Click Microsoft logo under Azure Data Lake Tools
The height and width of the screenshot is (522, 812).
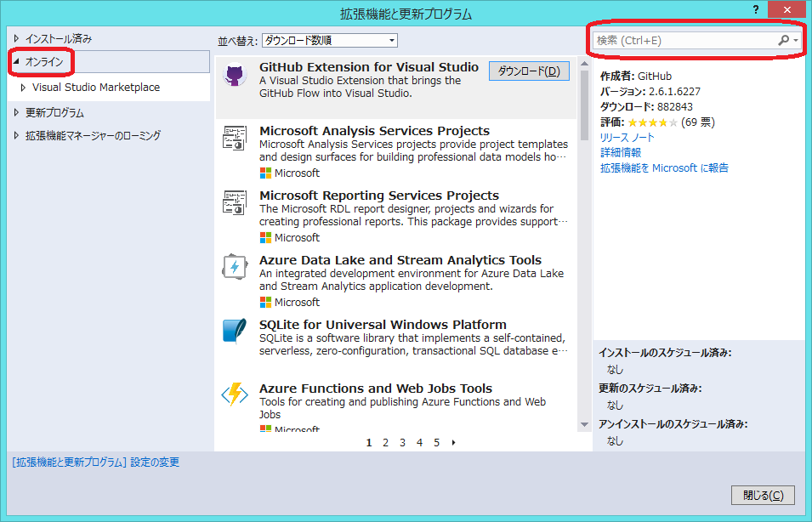coord(265,303)
